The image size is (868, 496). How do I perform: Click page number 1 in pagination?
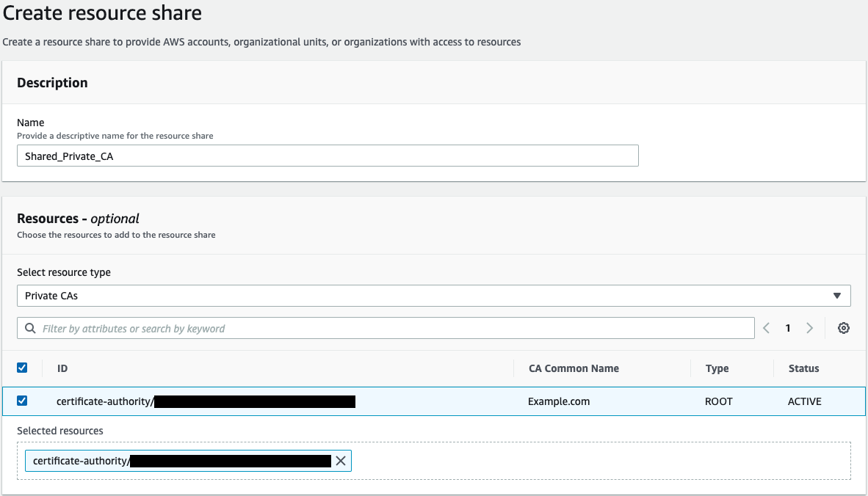788,328
